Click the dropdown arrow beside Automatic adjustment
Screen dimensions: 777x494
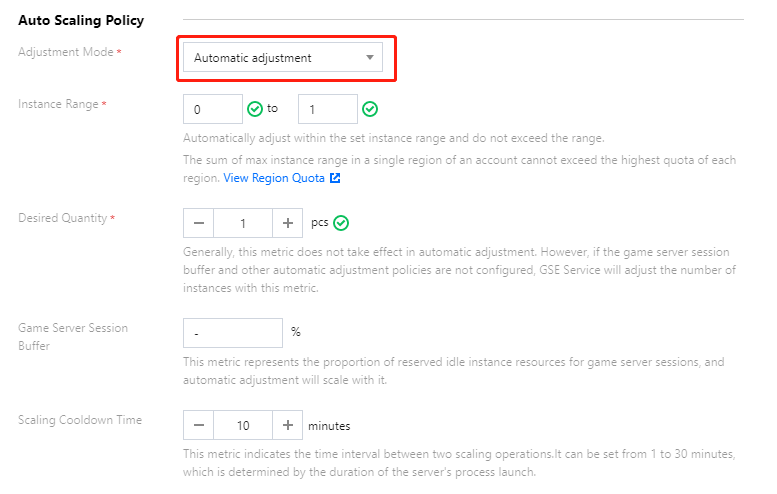[x=370, y=57]
